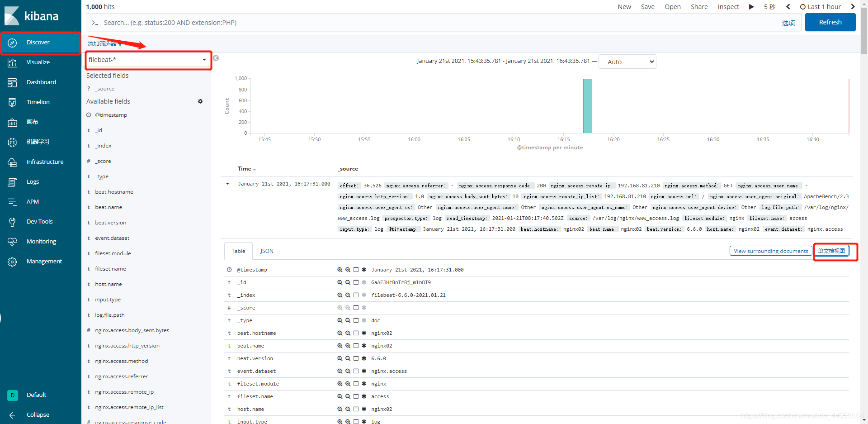
Task: Open available fields settings gear
Action: point(200,101)
